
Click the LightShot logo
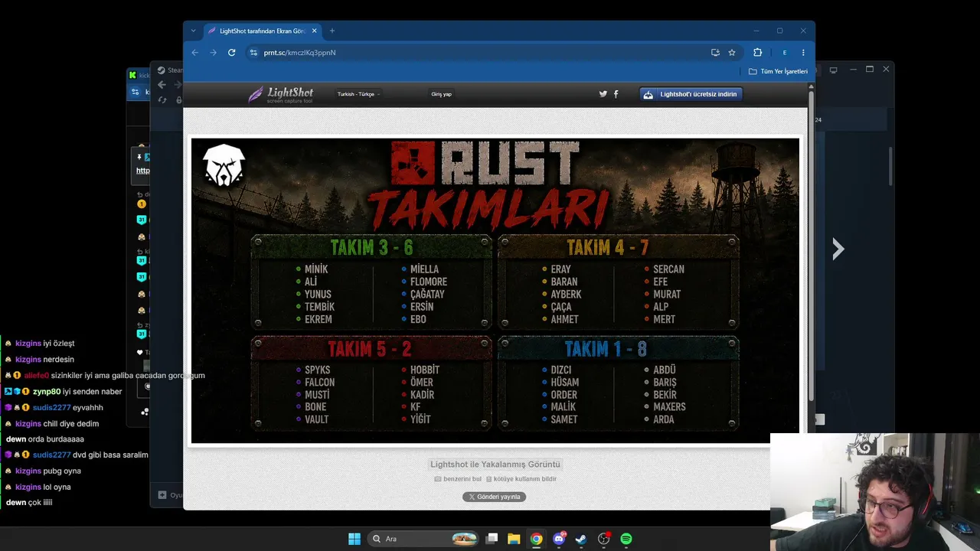pyautogui.click(x=280, y=94)
